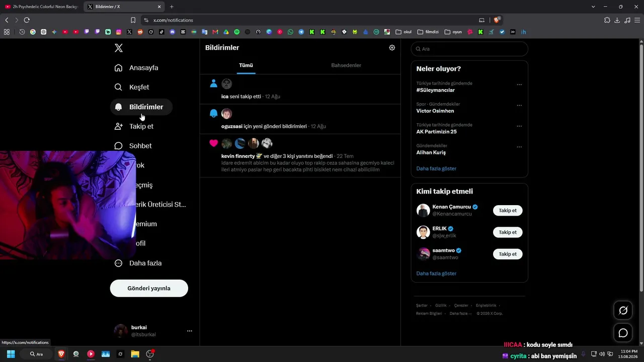Open the Gizlilik footer link
This screenshot has height=362, width=644.
tap(441, 306)
